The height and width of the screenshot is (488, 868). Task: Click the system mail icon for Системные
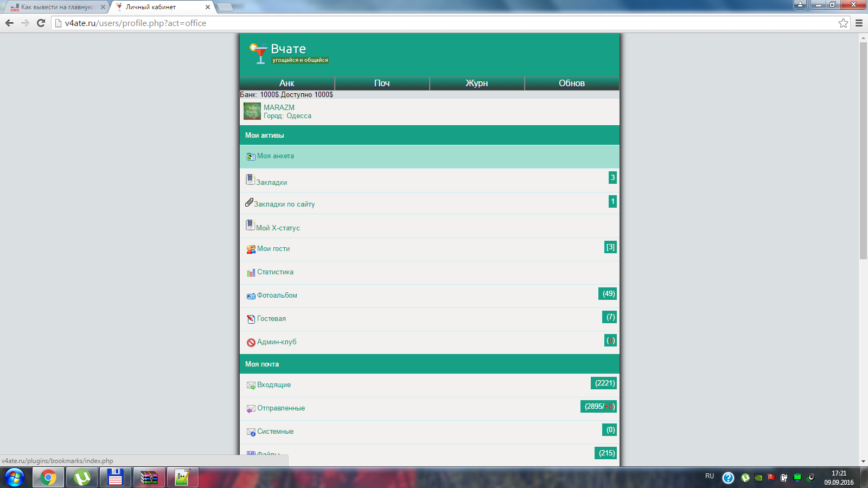pyautogui.click(x=251, y=432)
